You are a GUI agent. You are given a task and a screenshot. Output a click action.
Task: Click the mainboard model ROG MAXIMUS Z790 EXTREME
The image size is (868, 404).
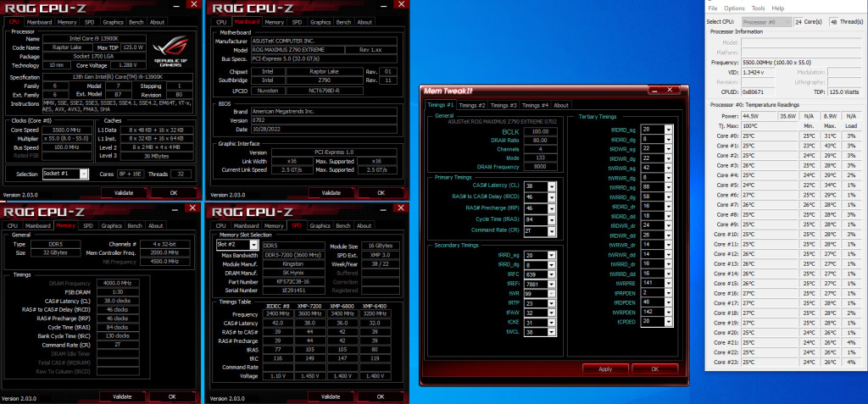pos(296,50)
